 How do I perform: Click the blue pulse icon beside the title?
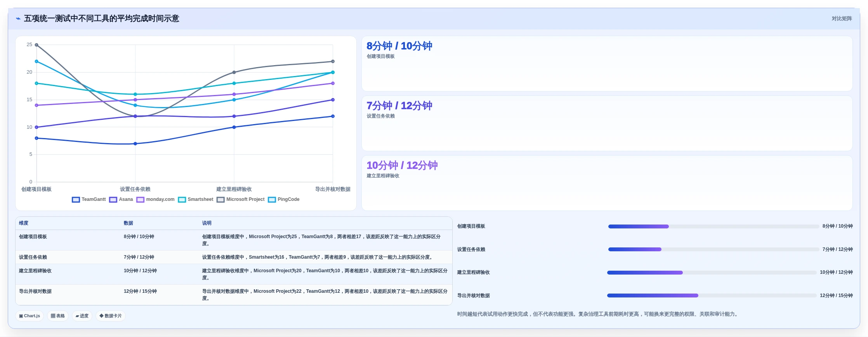[x=18, y=19]
